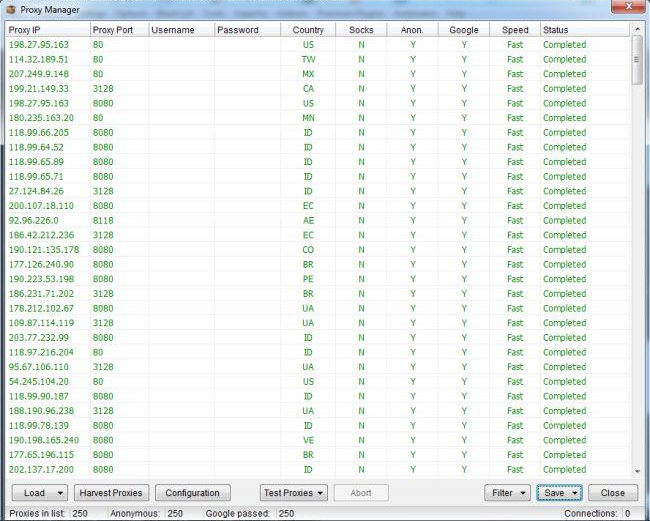Click the scrollbar up arrow

pyautogui.click(x=637, y=29)
